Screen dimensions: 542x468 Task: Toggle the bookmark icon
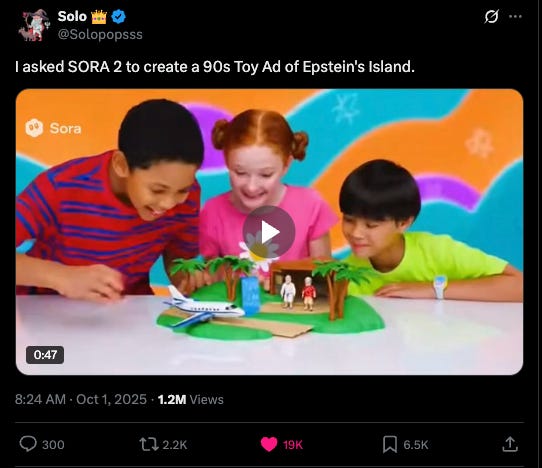tap(390, 444)
